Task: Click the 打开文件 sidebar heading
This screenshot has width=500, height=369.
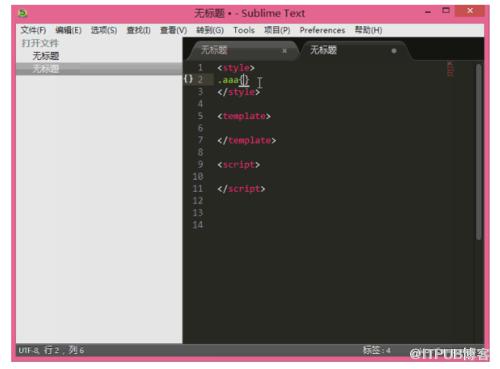Action: [x=40, y=43]
